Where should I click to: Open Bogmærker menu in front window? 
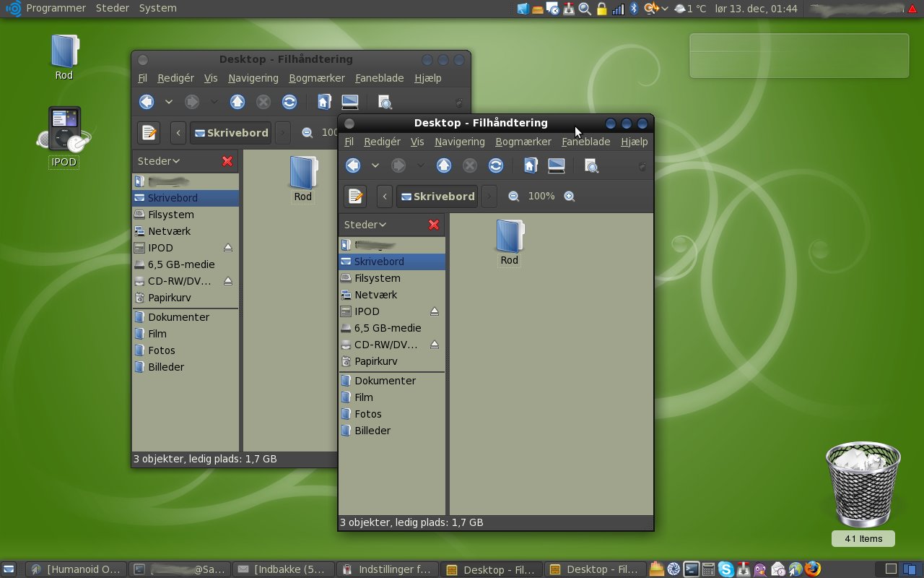coord(523,142)
